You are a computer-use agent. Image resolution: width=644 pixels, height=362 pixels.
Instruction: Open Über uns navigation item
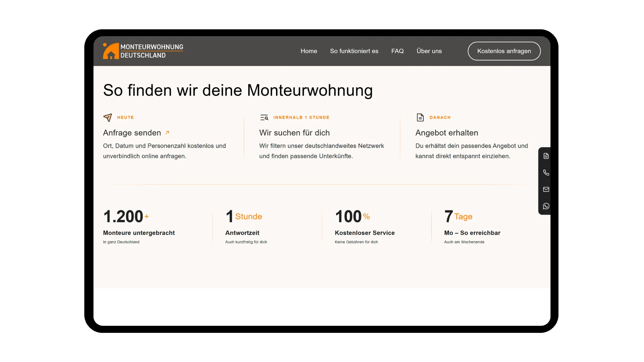click(x=429, y=51)
